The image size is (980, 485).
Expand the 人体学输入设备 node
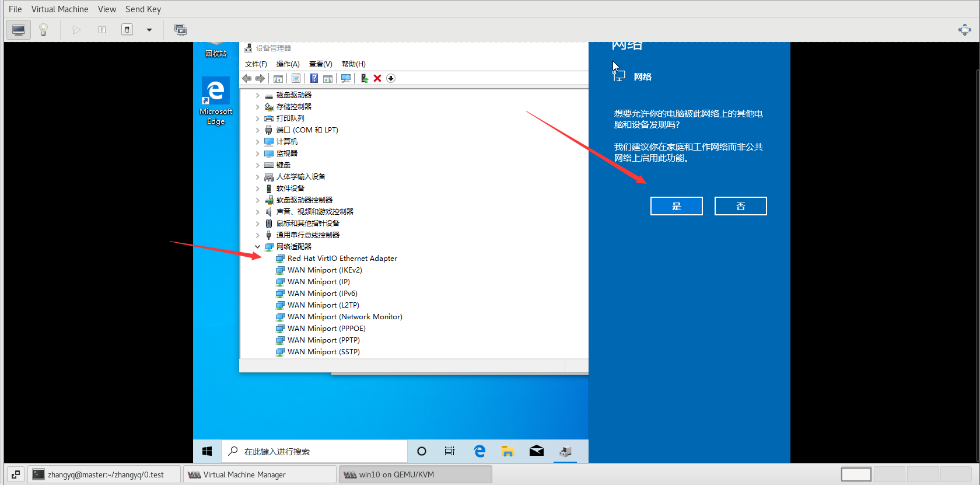tap(257, 177)
